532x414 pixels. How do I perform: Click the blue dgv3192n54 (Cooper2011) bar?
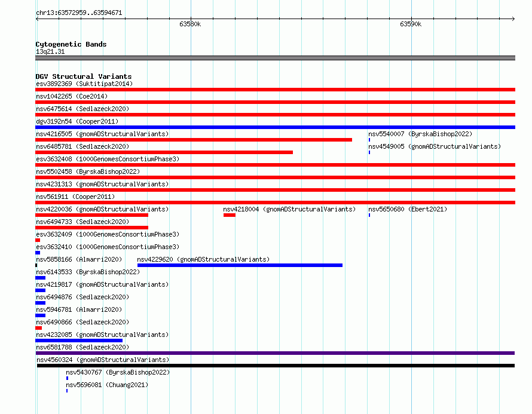pos(275,127)
